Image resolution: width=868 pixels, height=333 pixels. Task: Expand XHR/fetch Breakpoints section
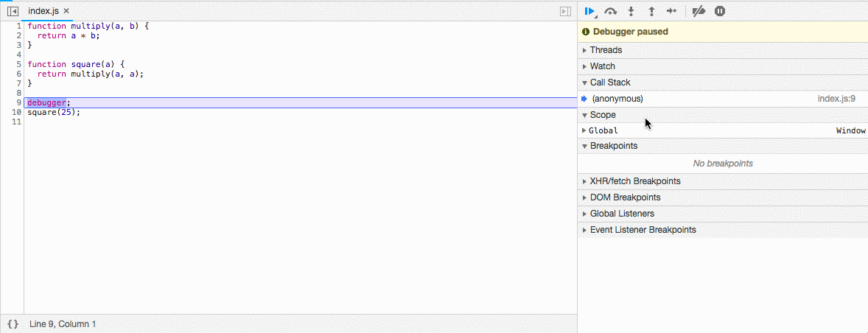[634, 181]
